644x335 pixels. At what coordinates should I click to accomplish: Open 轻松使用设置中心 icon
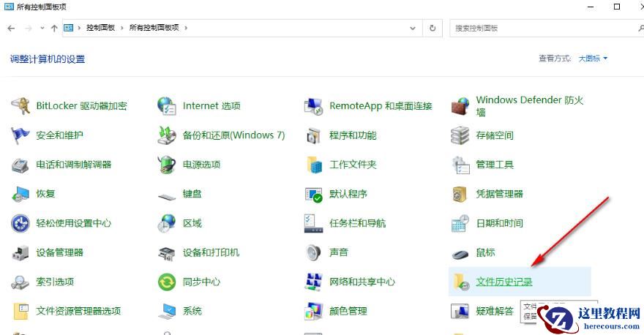tap(20, 223)
